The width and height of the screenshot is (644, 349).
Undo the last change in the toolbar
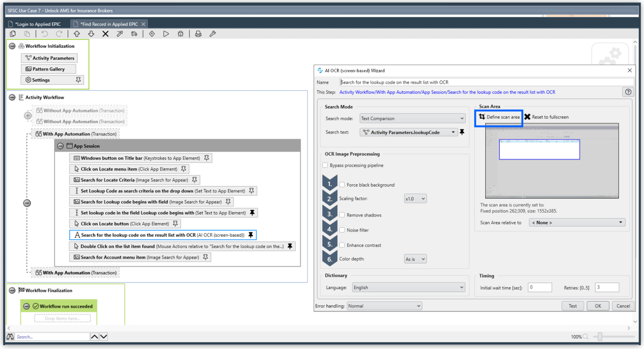pyautogui.click(x=44, y=34)
